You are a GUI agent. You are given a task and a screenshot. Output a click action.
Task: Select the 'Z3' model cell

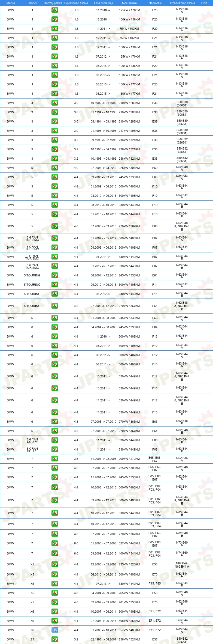tap(32, 639)
